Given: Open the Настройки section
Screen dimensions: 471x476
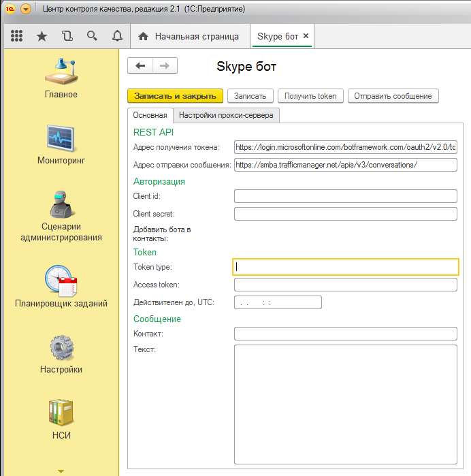Looking at the screenshot, I should pyautogui.click(x=61, y=354).
